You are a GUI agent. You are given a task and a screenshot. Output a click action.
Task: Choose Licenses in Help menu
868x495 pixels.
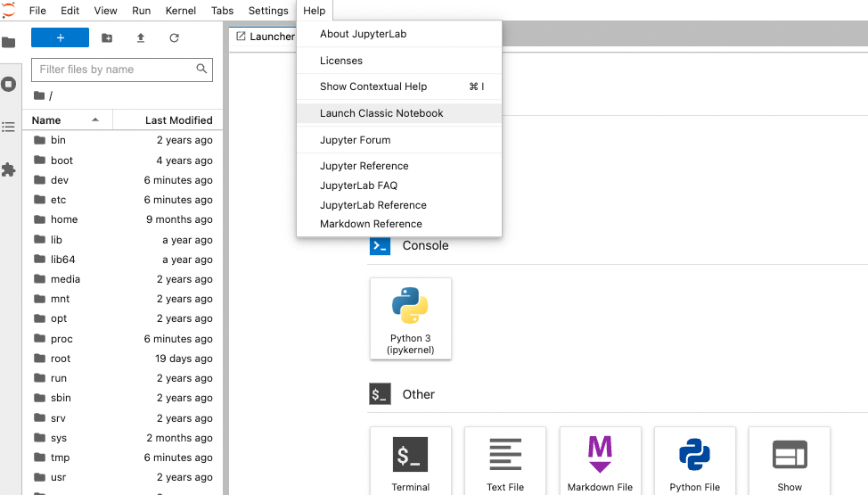click(x=399, y=61)
